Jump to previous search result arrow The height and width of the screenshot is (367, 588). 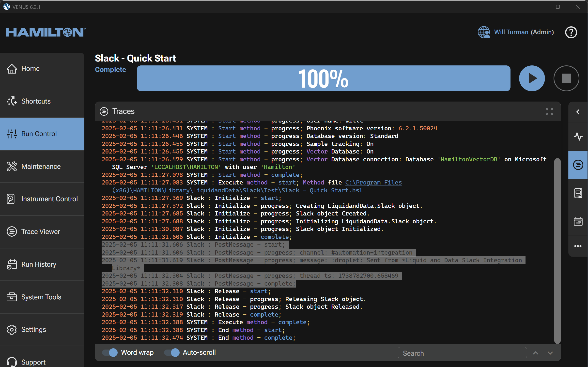[536, 353]
